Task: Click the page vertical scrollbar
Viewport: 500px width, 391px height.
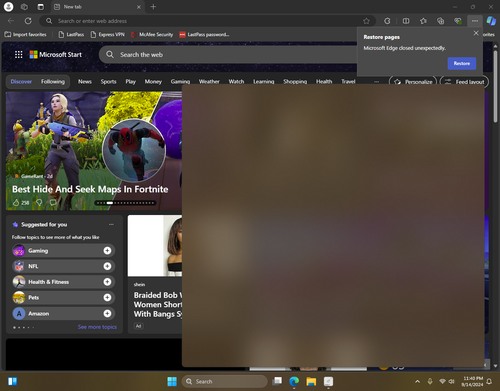Action: coord(495,87)
